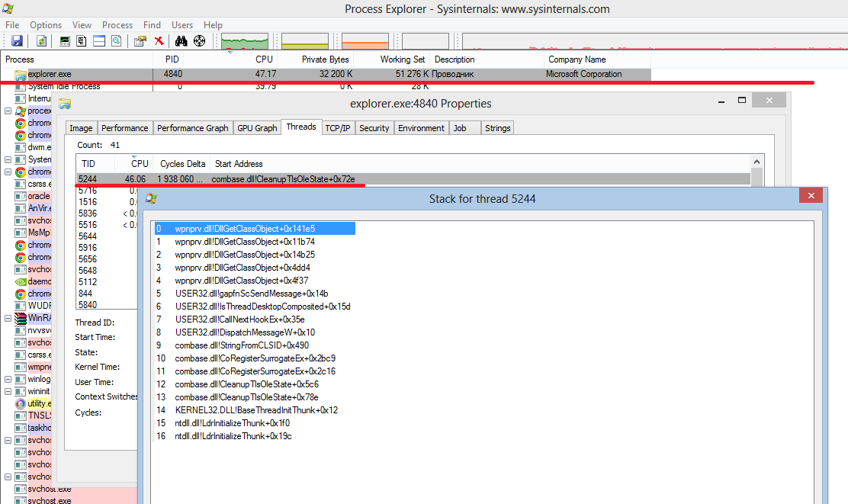This screenshot has height=504, width=848.
Task: Collapse the WinRAR process tree node
Action: point(8,318)
